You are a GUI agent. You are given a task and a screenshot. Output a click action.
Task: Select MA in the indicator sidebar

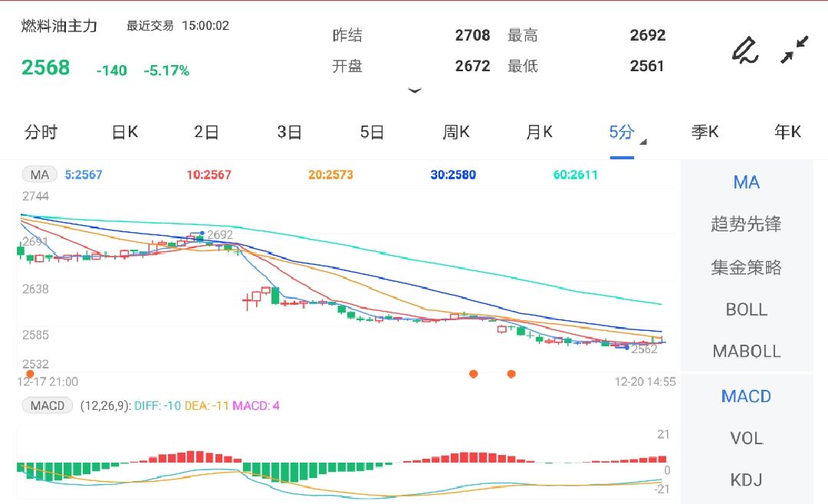(746, 182)
